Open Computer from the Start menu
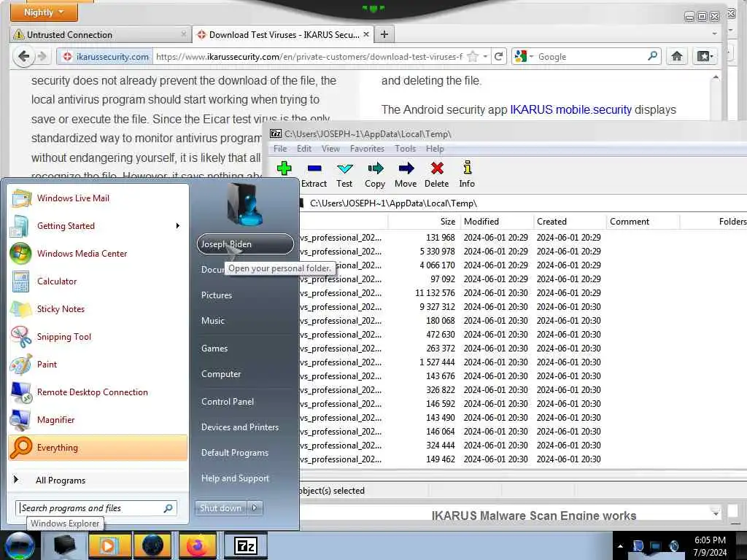 click(x=220, y=374)
